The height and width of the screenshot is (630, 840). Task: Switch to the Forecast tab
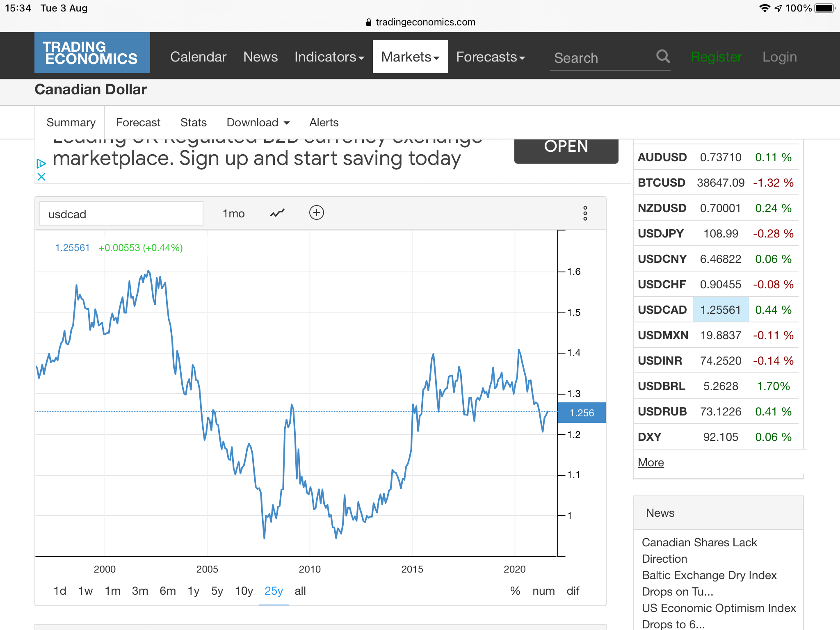pyautogui.click(x=138, y=122)
